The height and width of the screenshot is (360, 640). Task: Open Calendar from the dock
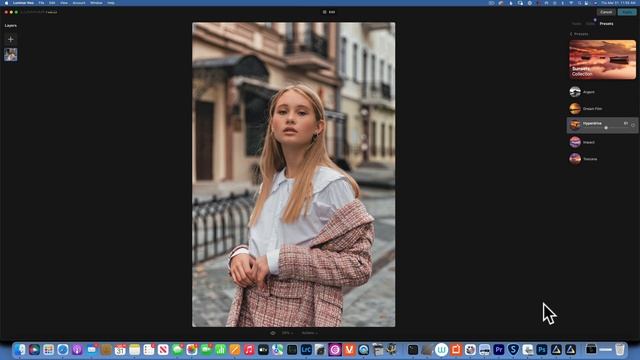point(120,350)
